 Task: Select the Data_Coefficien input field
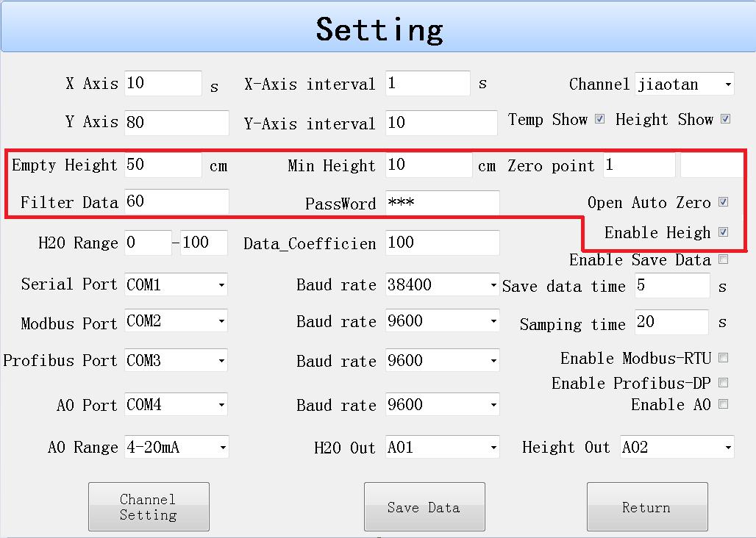click(x=442, y=243)
